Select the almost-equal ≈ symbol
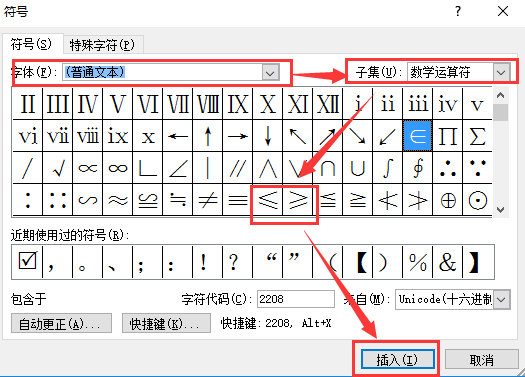 [x=118, y=200]
